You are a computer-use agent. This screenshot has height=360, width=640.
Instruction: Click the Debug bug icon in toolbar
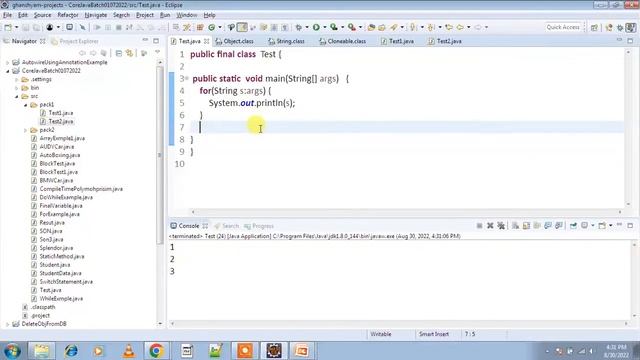tap(299, 27)
